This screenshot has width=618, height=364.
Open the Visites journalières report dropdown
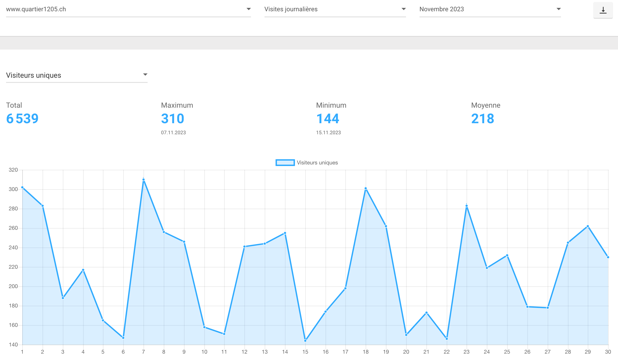click(335, 9)
